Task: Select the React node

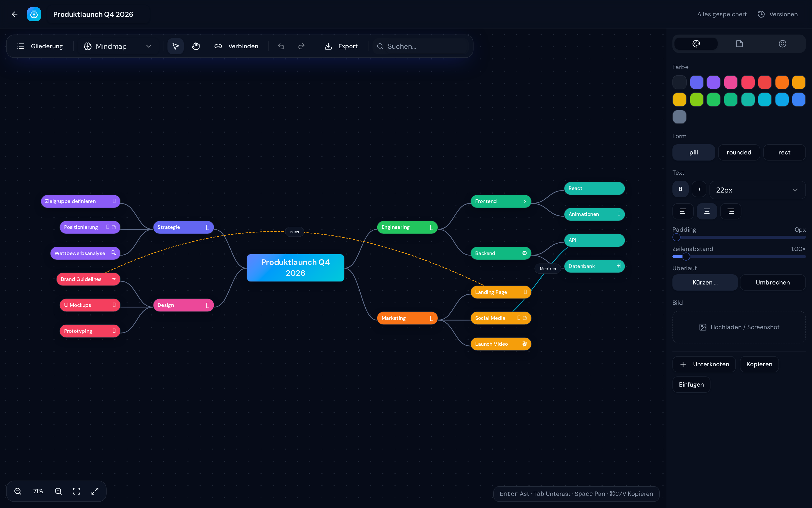Action: (594, 188)
